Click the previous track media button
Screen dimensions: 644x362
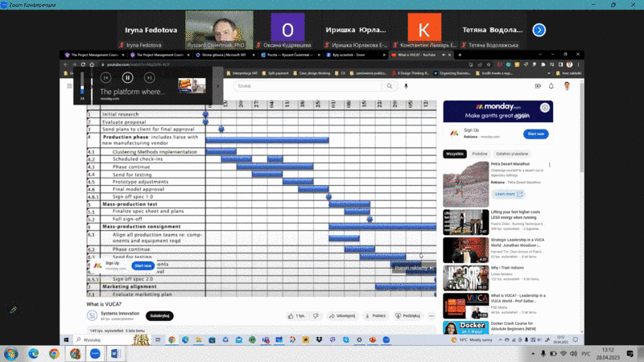105,77
